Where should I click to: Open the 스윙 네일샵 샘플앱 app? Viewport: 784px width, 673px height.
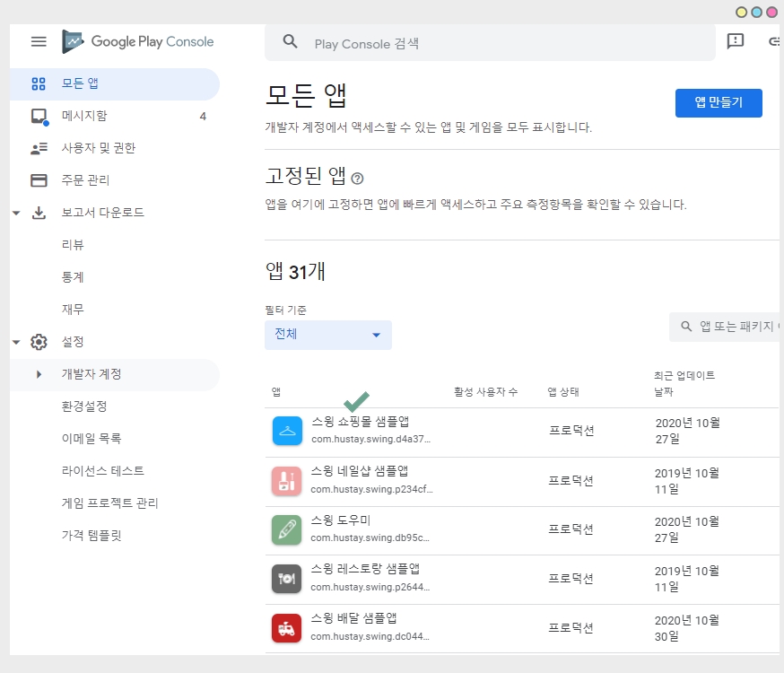[360, 471]
